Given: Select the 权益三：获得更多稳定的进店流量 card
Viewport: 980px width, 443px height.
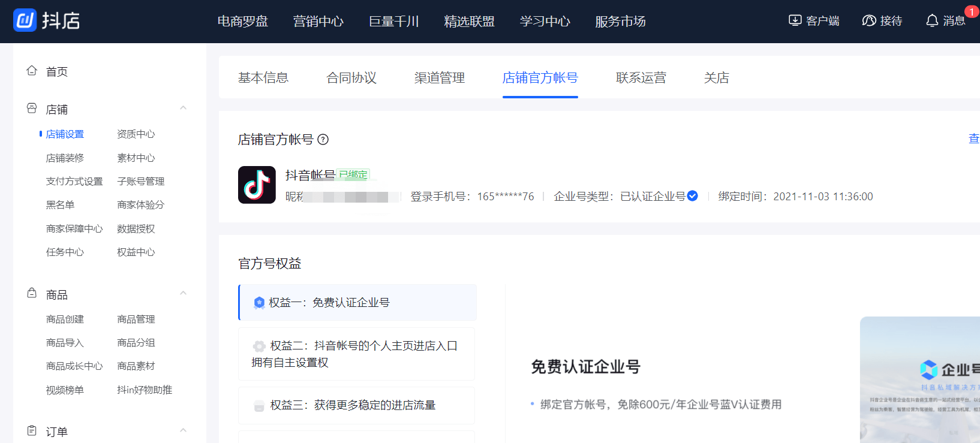Looking at the screenshot, I should 357,406.
